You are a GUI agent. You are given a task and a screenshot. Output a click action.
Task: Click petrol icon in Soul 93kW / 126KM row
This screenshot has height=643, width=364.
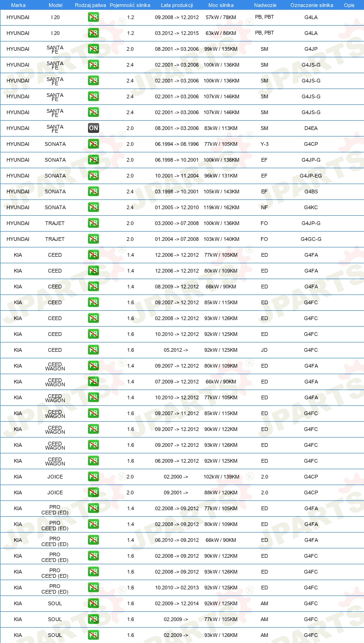coord(94,635)
